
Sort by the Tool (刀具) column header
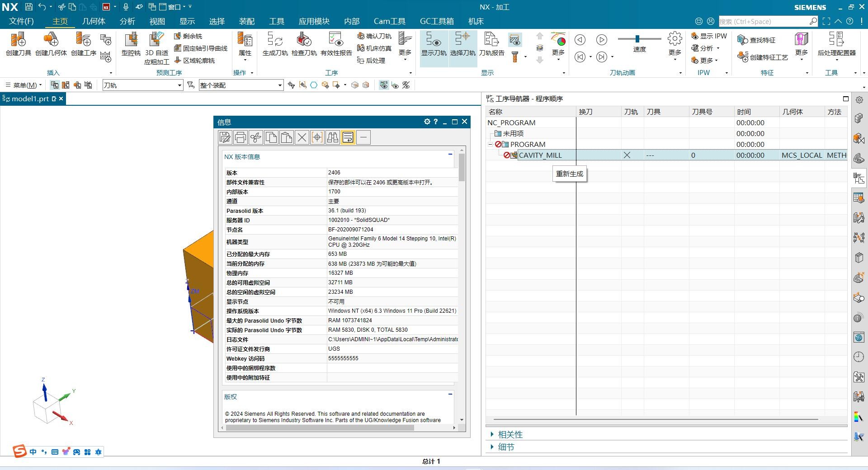(x=666, y=112)
